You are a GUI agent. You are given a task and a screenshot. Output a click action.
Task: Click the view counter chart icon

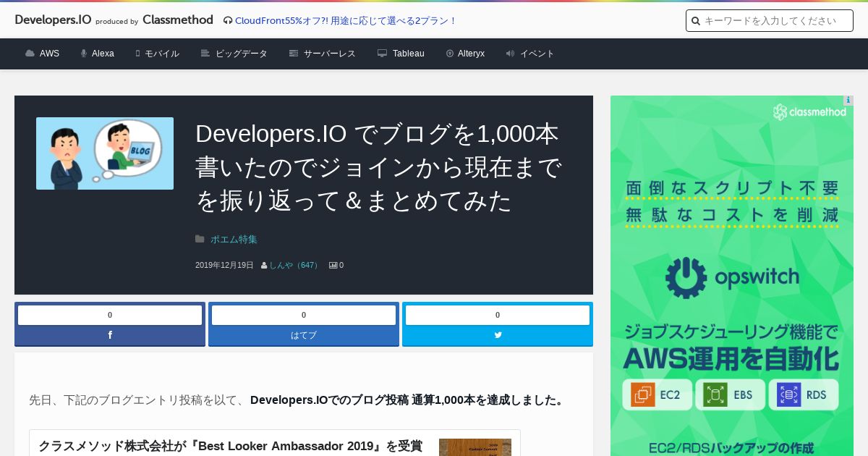pos(333,266)
